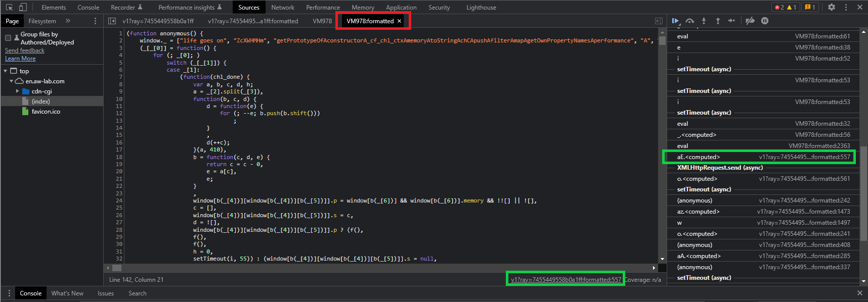This screenshot has width=868, height=302.
Task: Open the Issues drawer tab
Action: tap(106, 293)
